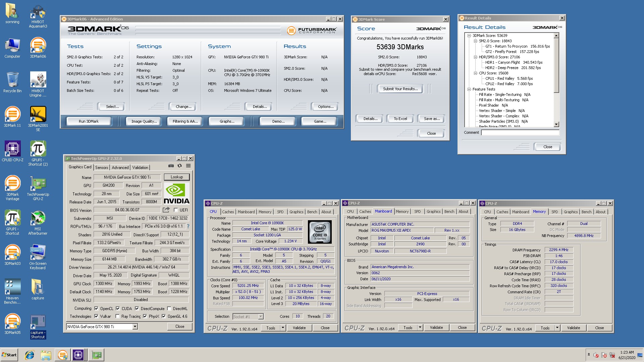Click Run 3DMark button

pyautogui.click(x=89, y=121)
